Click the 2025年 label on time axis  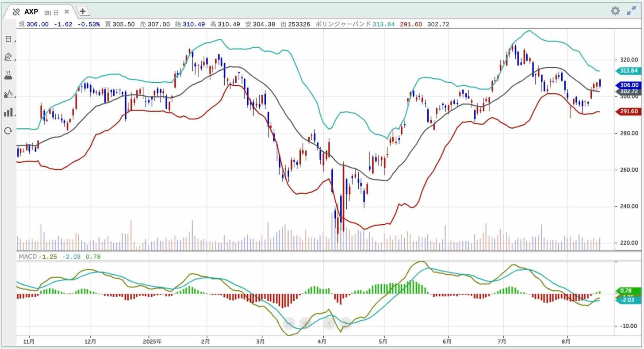[153, 341]
